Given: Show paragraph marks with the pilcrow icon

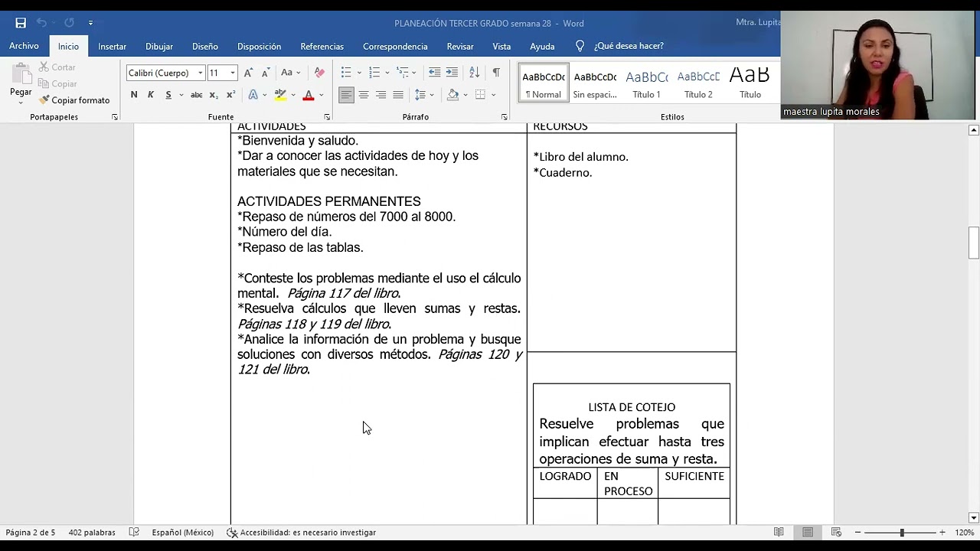Looking at the screenshot, I should [496, 73].
